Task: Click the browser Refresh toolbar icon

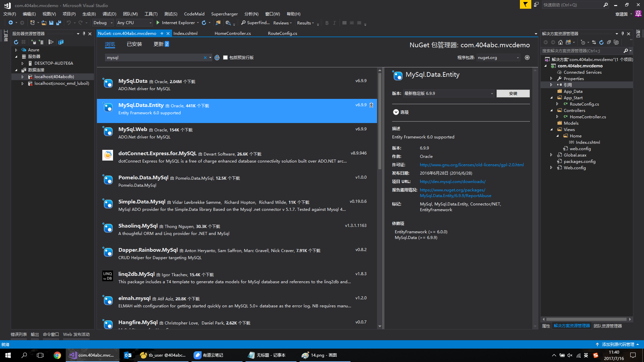Action: point(204,23)
